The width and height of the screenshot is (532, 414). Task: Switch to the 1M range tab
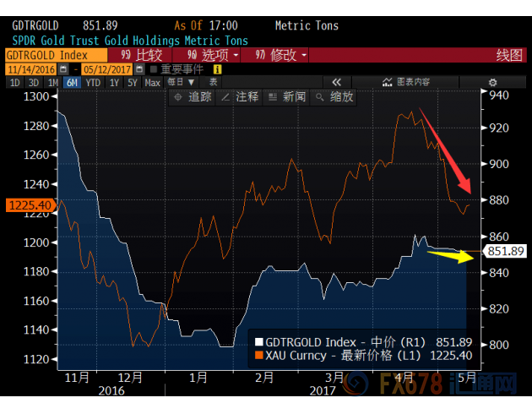pos(52,83)
